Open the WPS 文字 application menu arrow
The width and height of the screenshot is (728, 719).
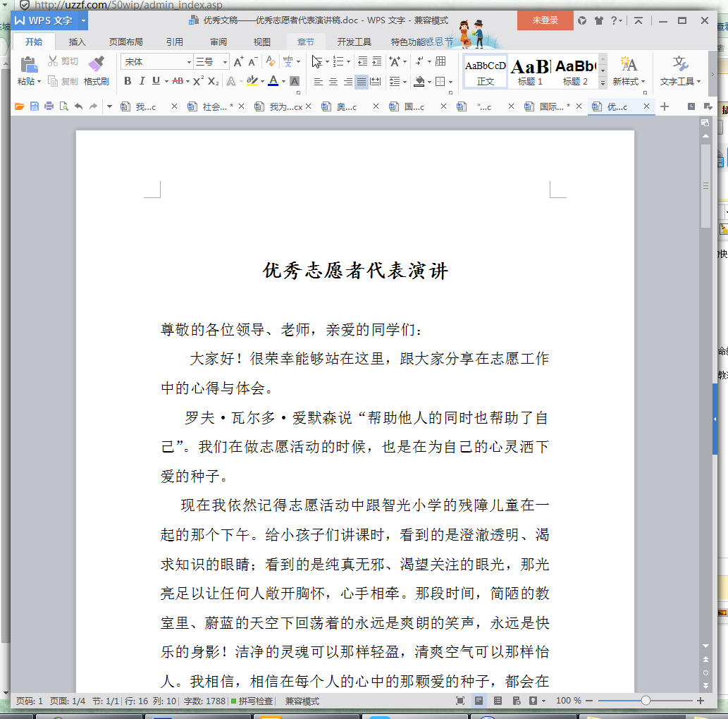(83, 21)
